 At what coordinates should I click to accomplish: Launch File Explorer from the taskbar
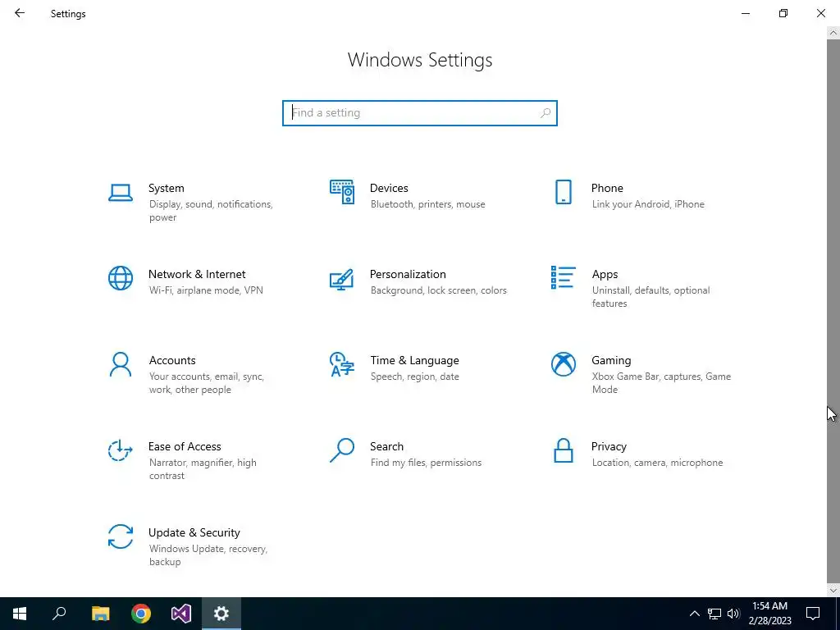[100, 614]
